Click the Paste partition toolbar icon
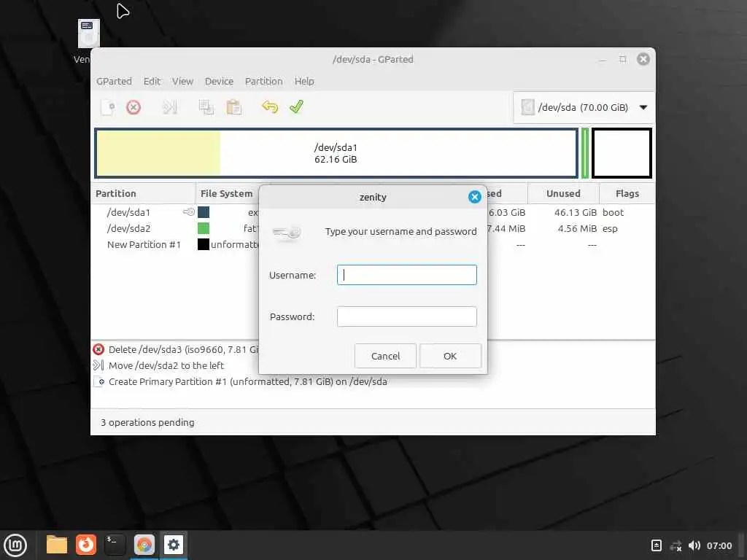 (234, 107)
